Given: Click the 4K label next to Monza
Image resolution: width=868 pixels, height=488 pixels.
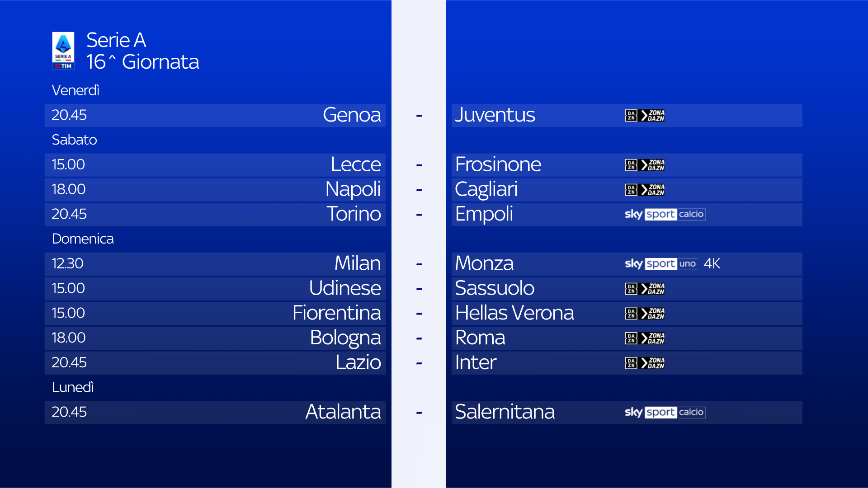Looking at the screenshot, I should (x=712, y=263).
